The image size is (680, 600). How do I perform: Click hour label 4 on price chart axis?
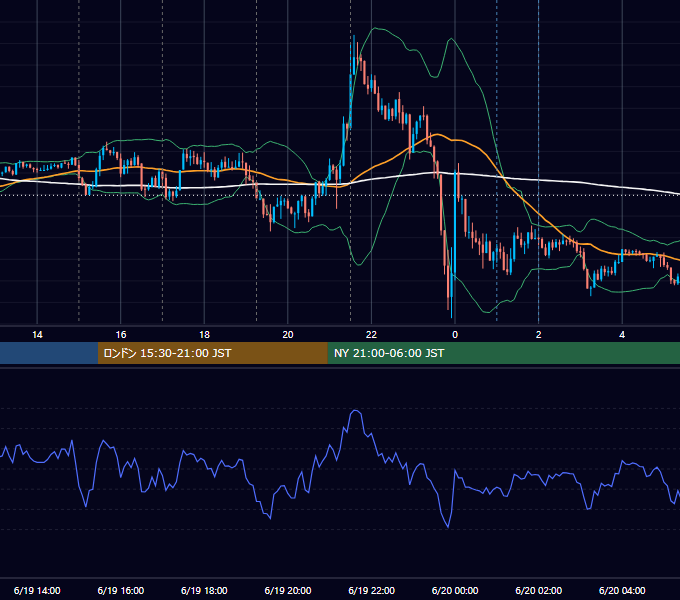click(x=622, y=335)
